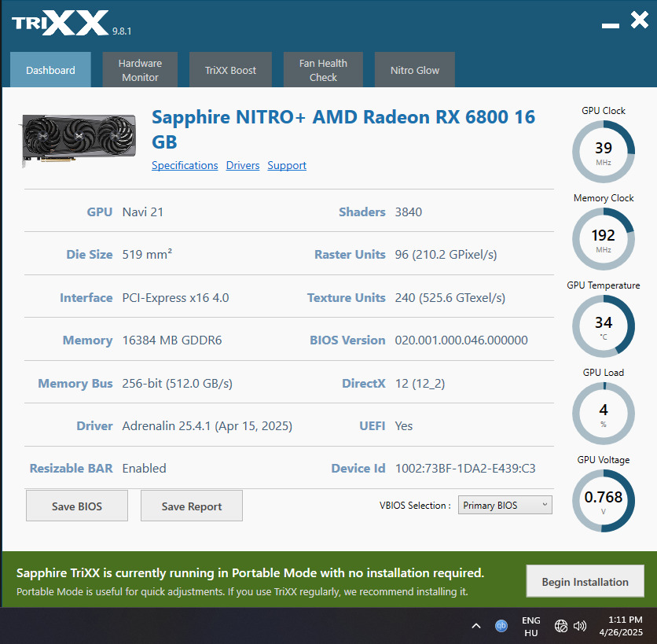The width and height of the screenshot is (657, 644).
Task: Open the Hardware Monitor tab
Action: pos(140,70)
